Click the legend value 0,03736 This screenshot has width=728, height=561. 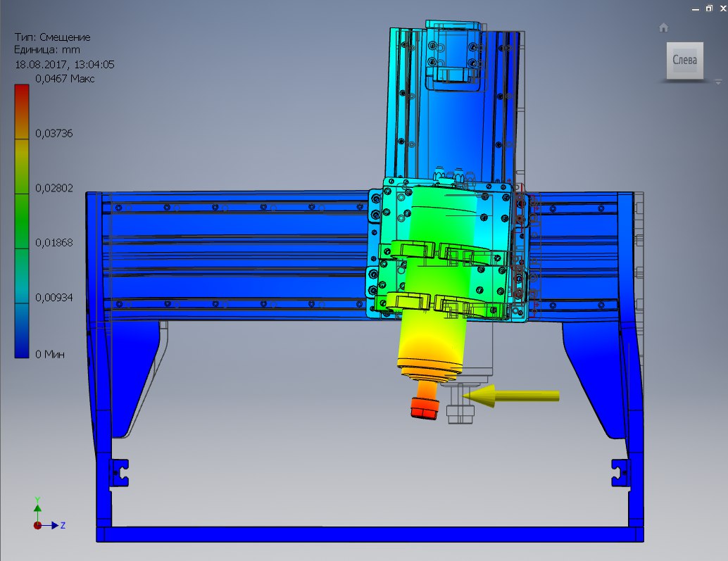pyautogui.click(x=54, y=134)
